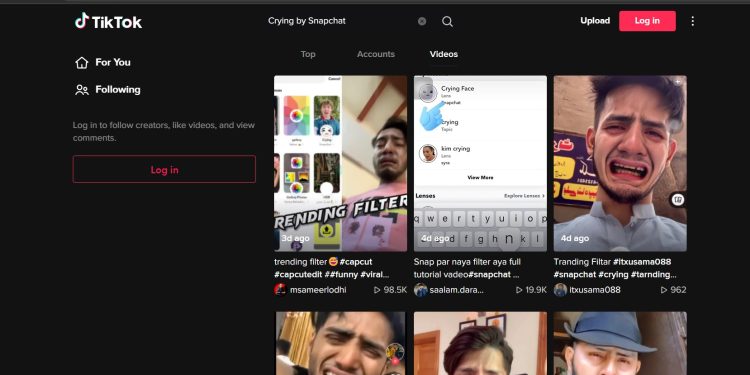Click the '962' view count
Screen dimensions: 750x375
pos(678,290)
